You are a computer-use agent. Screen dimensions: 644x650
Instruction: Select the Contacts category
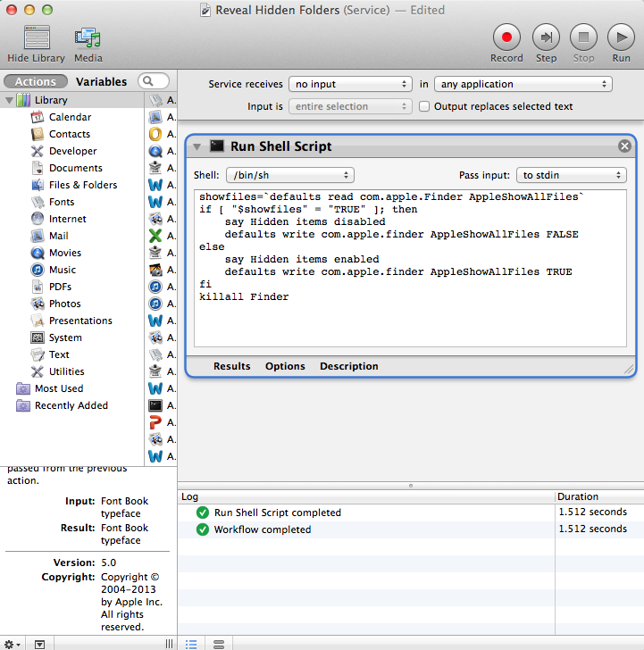click(70, 134)
